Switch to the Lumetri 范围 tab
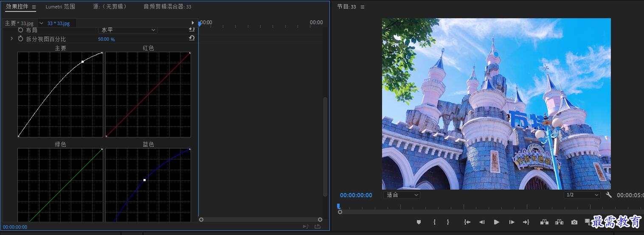The width and height of the screenshot is (644, 235). tap(60, 7)
